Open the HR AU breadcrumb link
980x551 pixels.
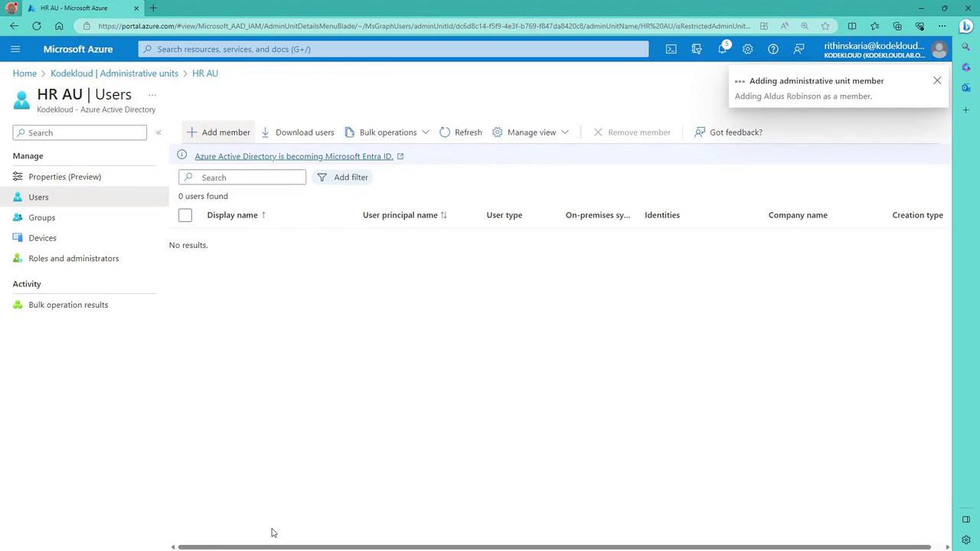(x=205, y=73)
